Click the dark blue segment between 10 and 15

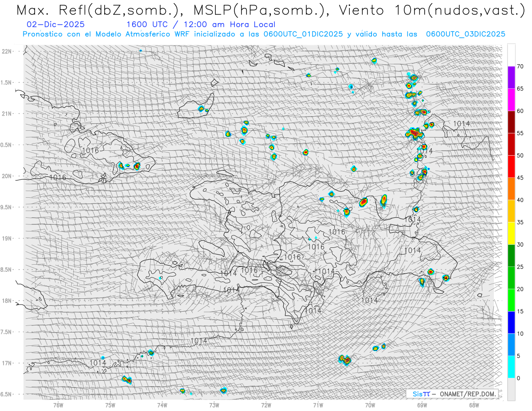click(511, 322)
